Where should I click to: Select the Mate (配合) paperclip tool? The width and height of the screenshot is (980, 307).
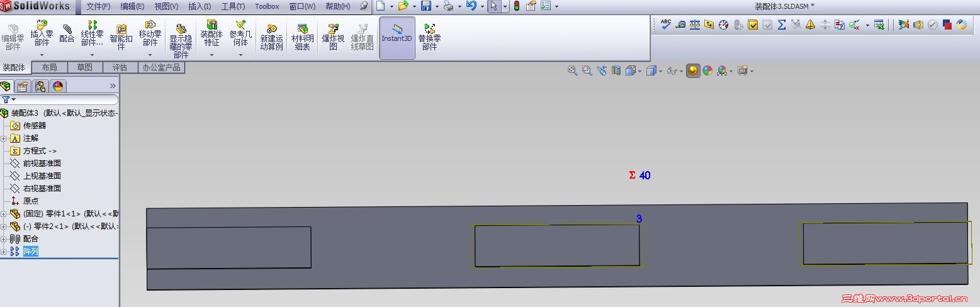(x=67, y=33)
